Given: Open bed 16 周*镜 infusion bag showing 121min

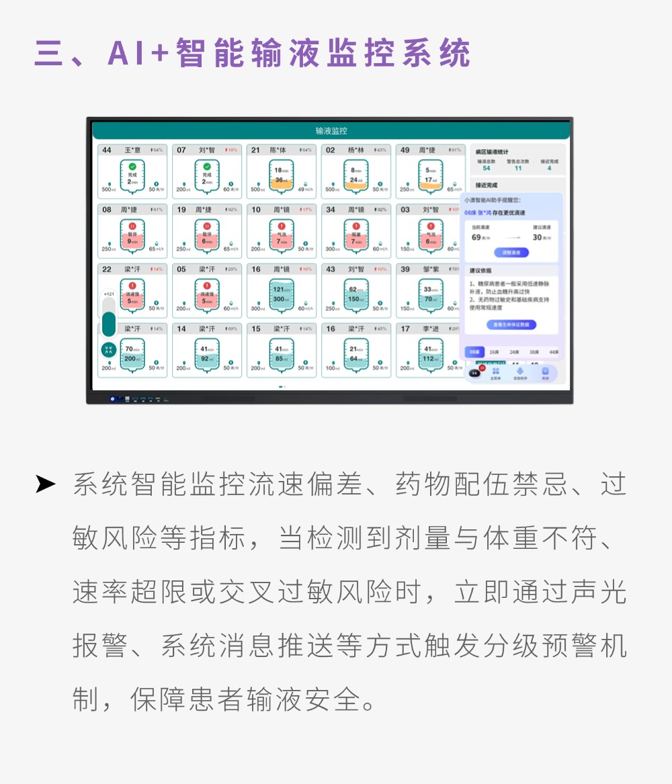Looking at the screenshot, I should 282,294.
